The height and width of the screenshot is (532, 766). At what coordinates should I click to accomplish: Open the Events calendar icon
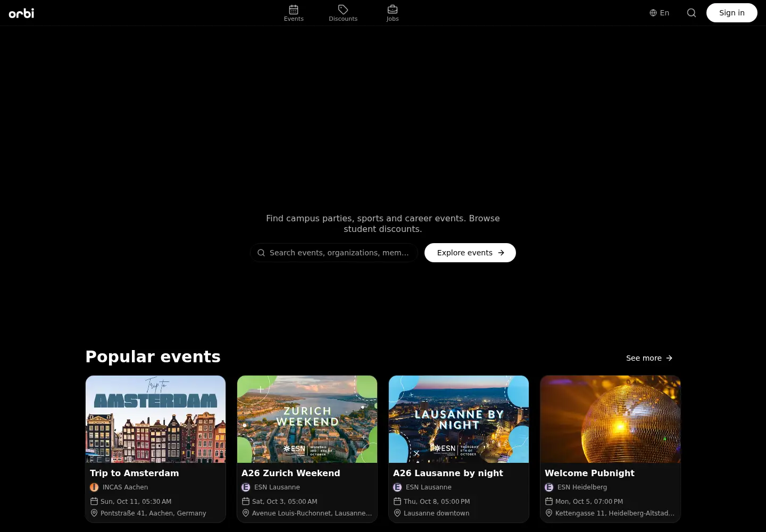(294, 10)
